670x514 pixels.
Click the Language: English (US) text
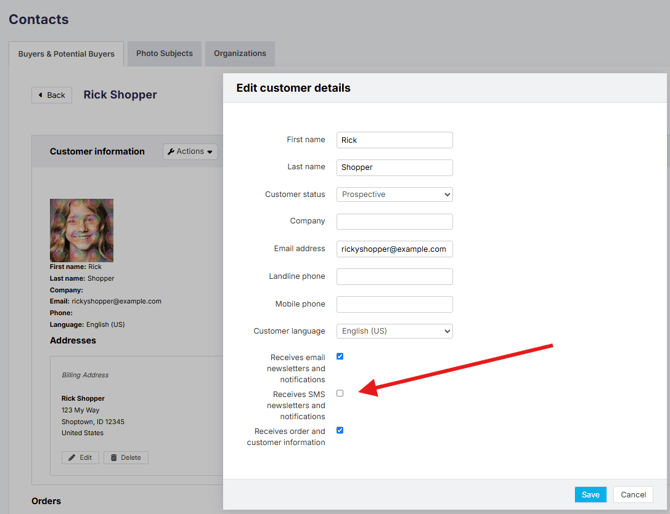[87, 325]
